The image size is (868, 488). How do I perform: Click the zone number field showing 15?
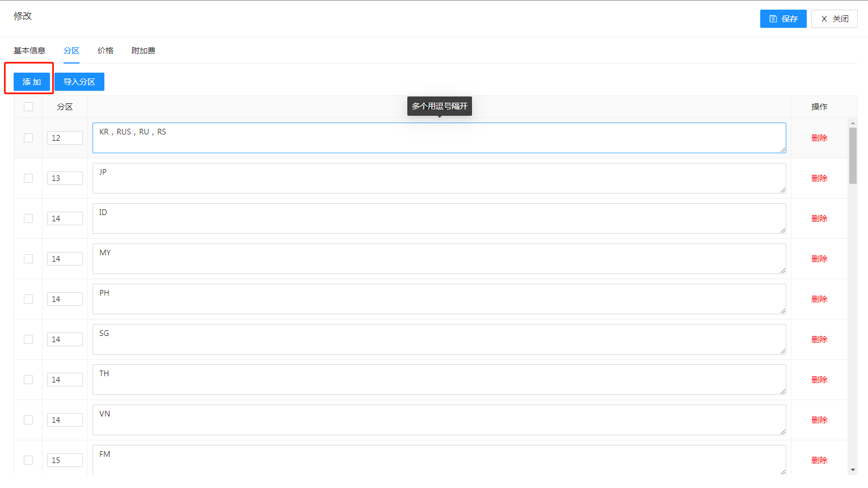(65, 460)
